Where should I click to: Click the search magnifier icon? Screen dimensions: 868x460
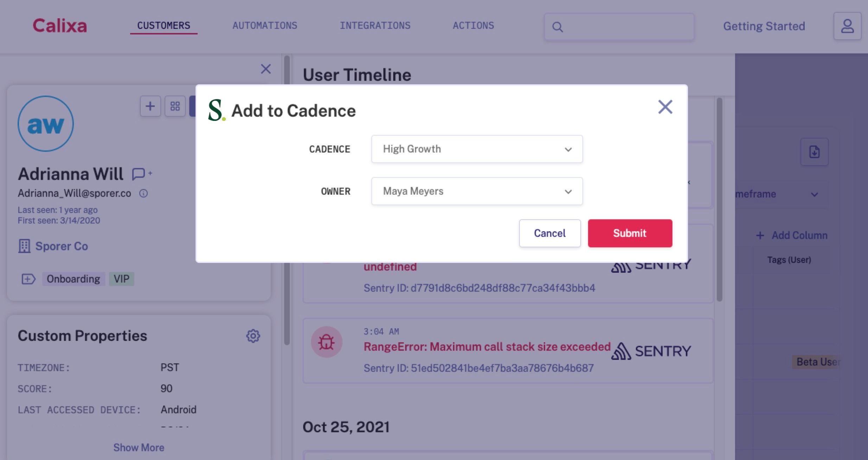(557, 27)
